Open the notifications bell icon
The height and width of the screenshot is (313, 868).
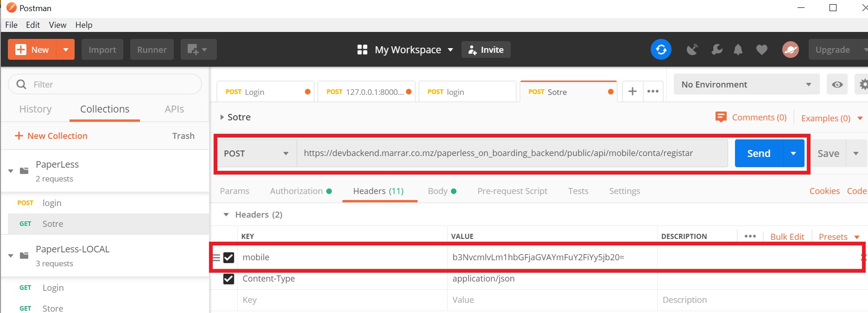coord(738,50)
